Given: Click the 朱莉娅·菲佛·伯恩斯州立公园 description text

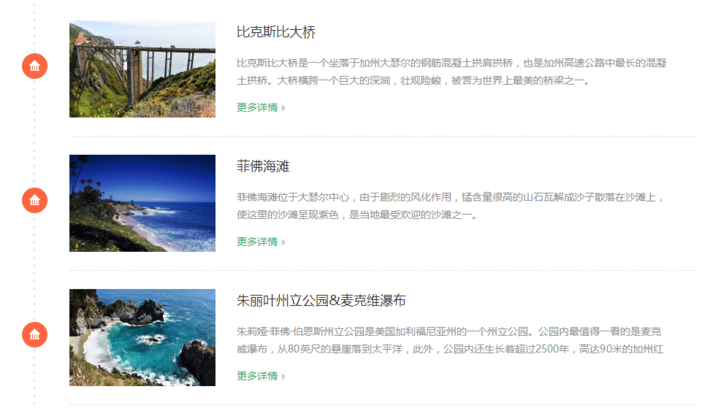Looking at the screenshot, I should point(449,340).
